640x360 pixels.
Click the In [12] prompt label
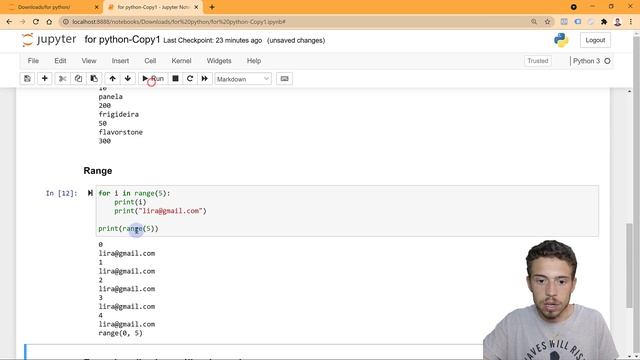(61, 193)
